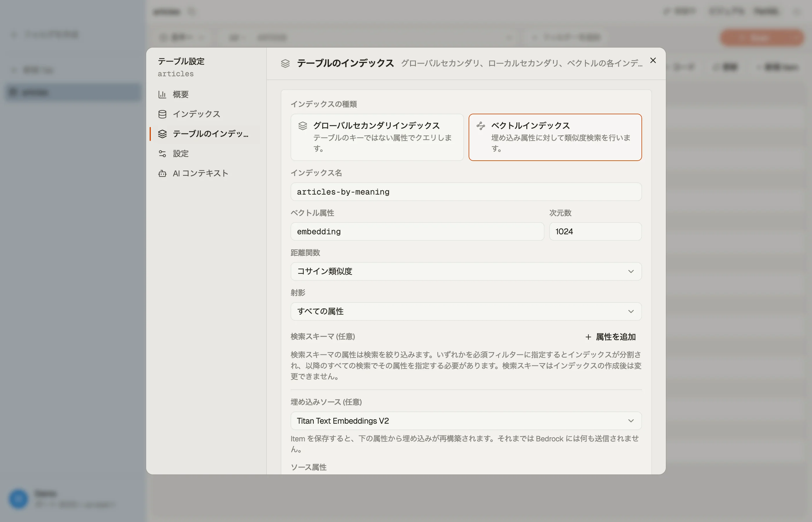
Task: Click the orange button in background window
Action: [x=762, y=38]
